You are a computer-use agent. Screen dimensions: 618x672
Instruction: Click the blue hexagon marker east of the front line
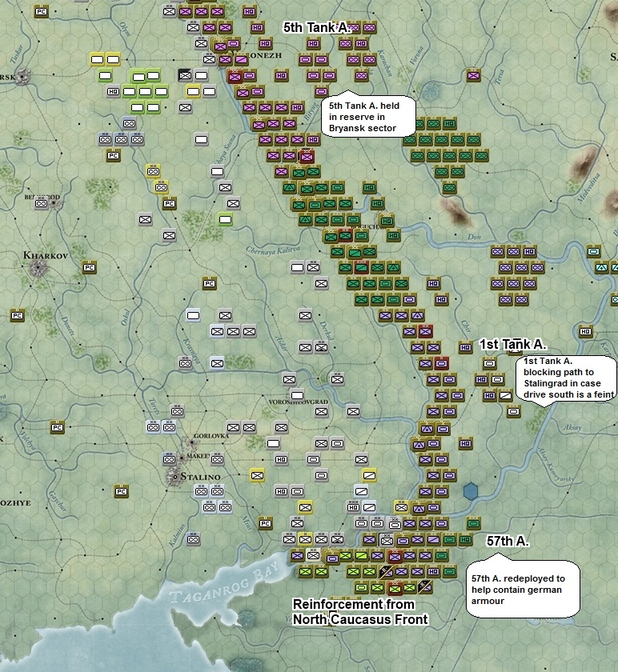point(471,491)
